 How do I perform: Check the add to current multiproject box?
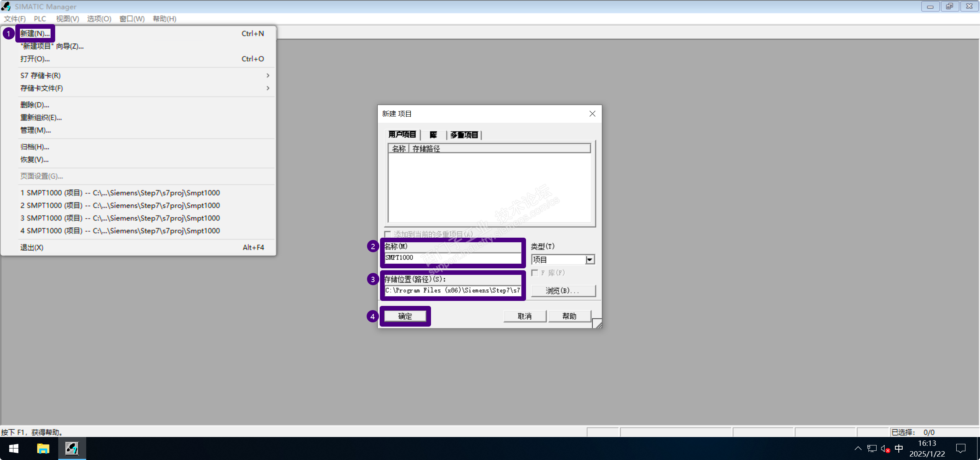point(388,234)
